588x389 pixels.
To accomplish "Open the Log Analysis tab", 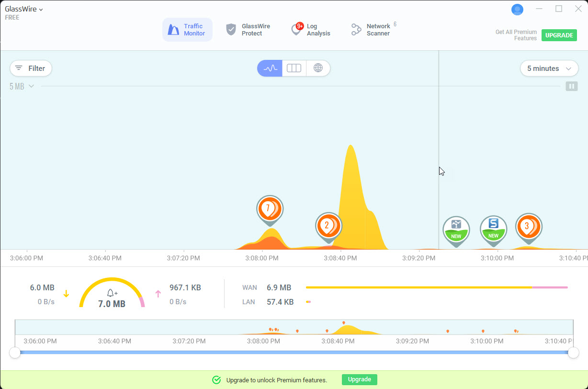I will pos(311,30).
